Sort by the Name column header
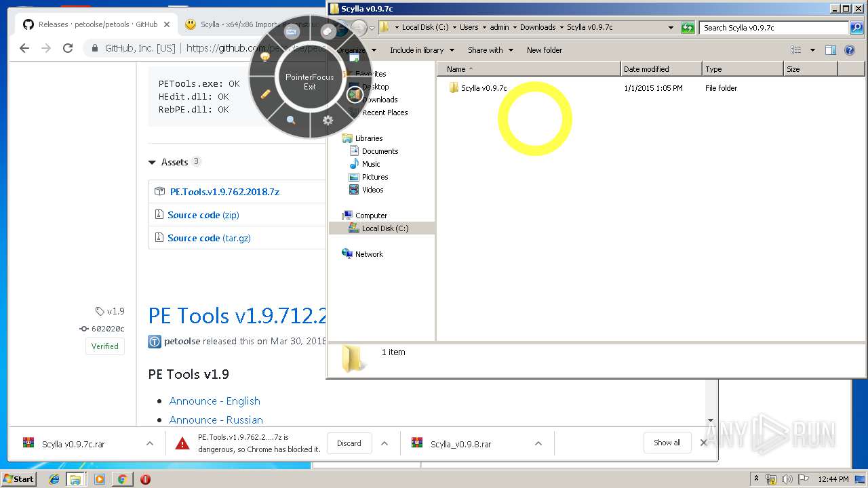Viewport: 868px width, 488px height. tap(528, 69)
